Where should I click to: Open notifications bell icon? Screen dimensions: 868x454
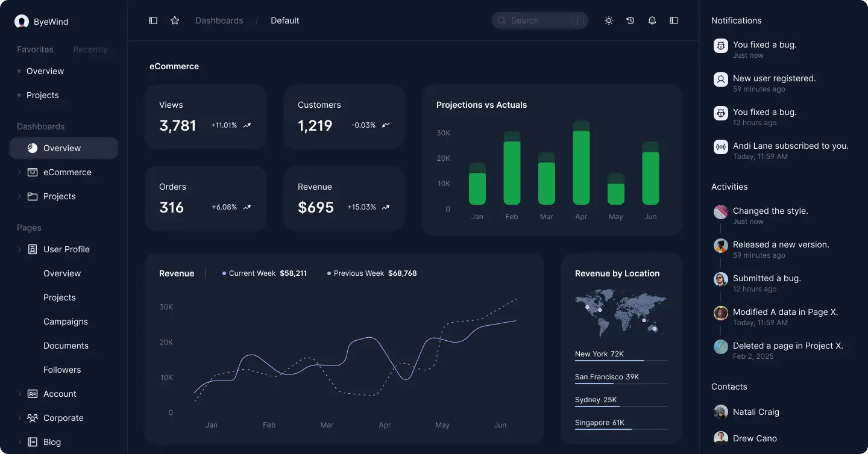pos(652,20)
